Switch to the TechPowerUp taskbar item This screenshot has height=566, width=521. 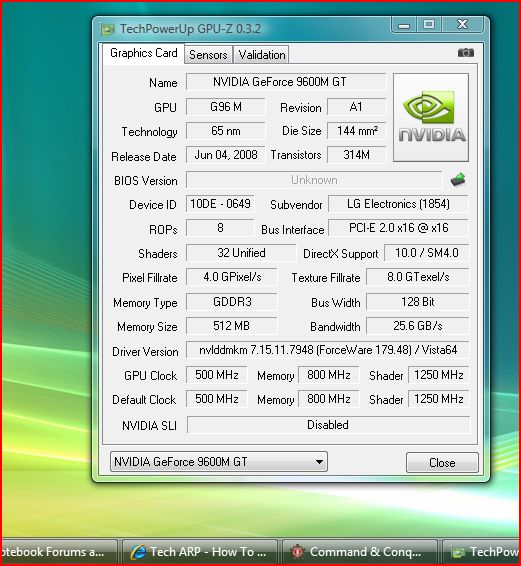tap(482, 552)
